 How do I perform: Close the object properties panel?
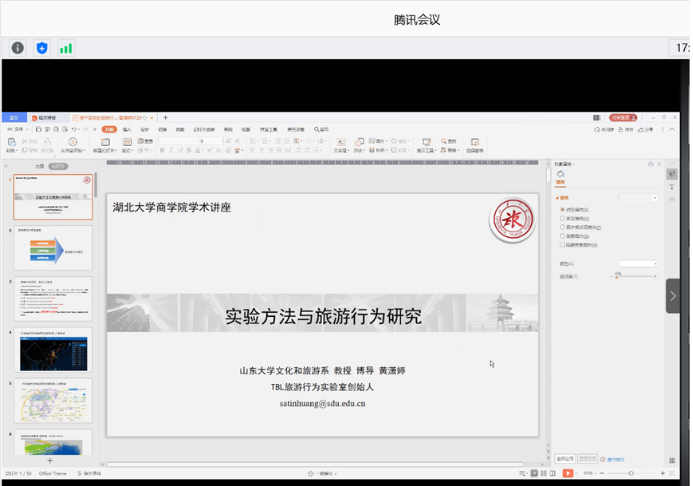658,163
